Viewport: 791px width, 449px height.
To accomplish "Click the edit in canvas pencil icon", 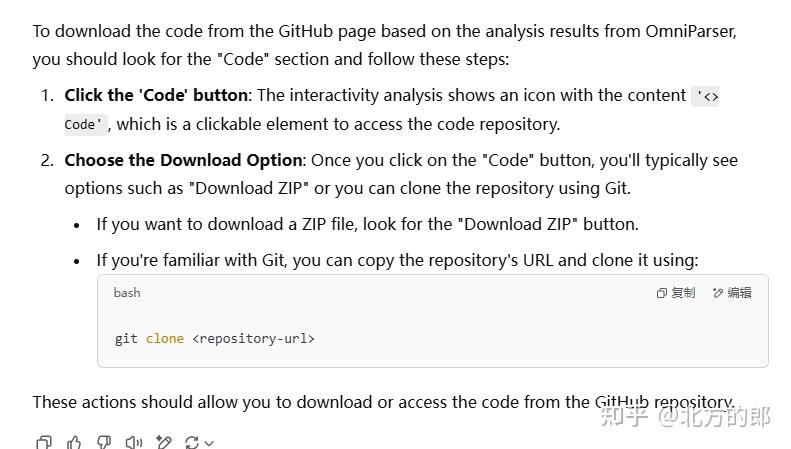I will [x=164, y=442].
